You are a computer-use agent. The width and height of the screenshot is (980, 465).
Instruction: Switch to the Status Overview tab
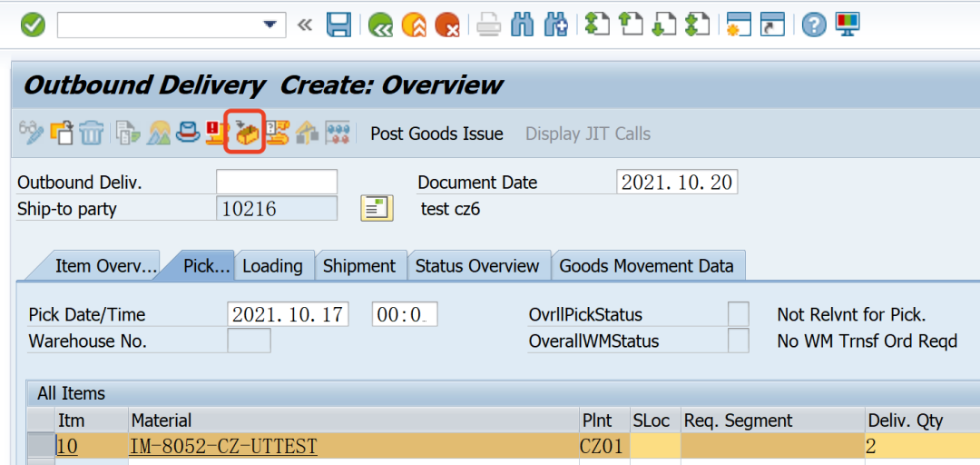coord(477,266)
